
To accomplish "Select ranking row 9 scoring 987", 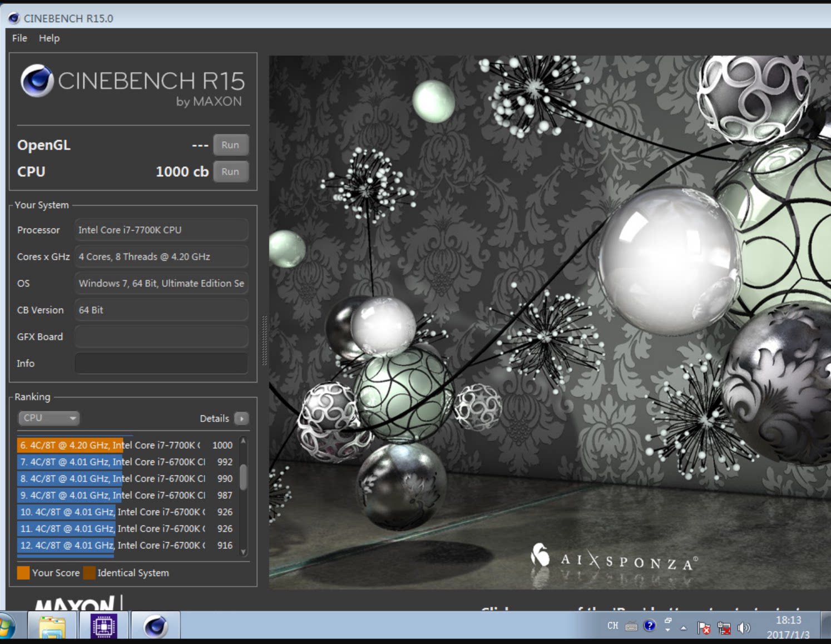I will tap(127, 495).
